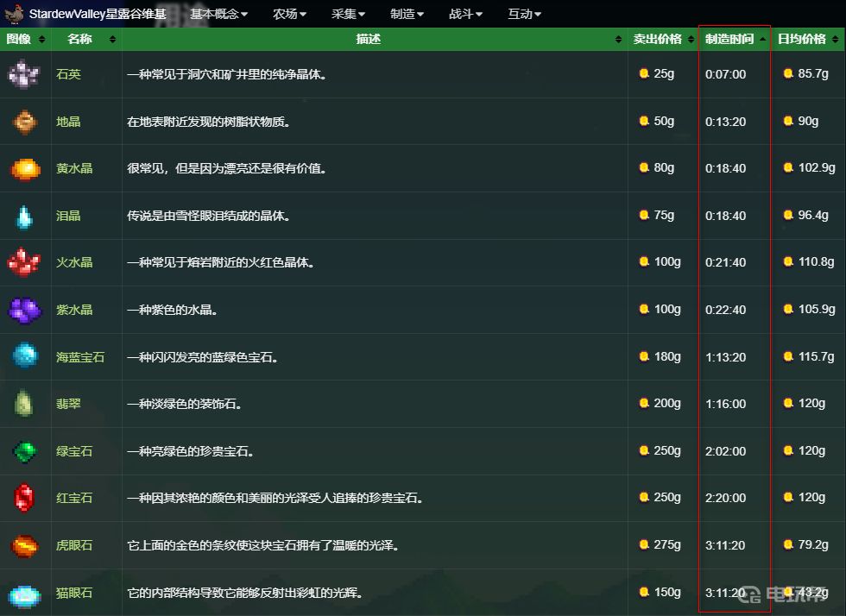Open the 石英 item page link

coord(68,74)
